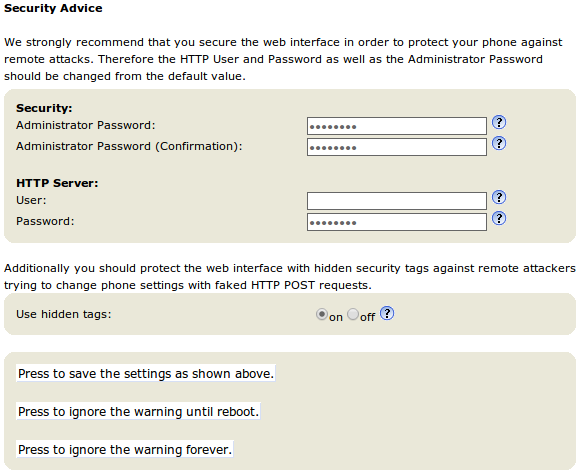The width and height of the screenshot is (580, 476).
Task: View help about hidden tags option
Action: point(387,313)
